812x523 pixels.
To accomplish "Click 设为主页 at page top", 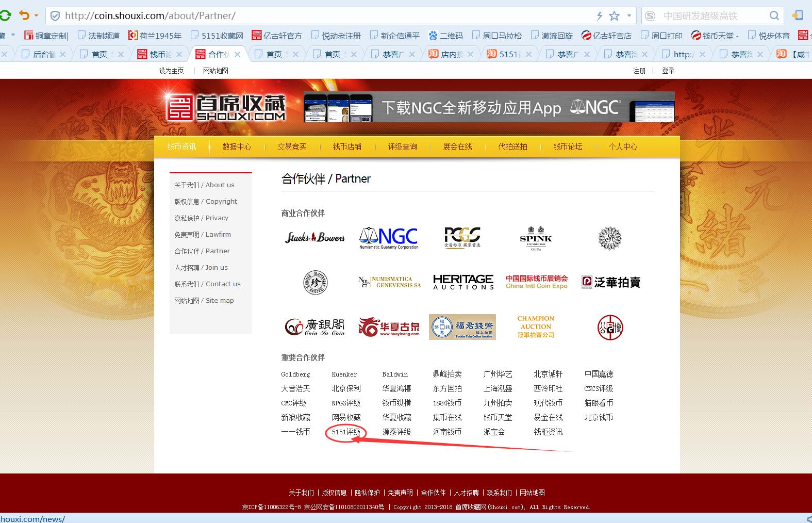I will (172, 71).
